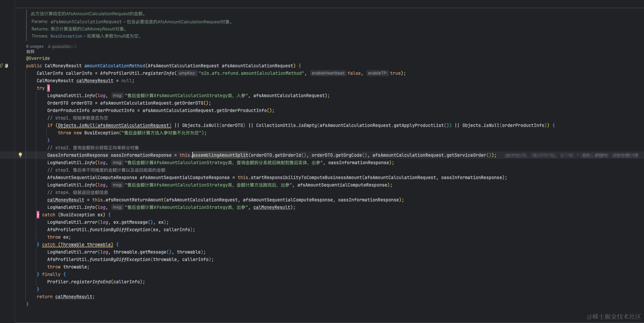Click the gray plugin gutter icon beside public

[x=6, y=66]
